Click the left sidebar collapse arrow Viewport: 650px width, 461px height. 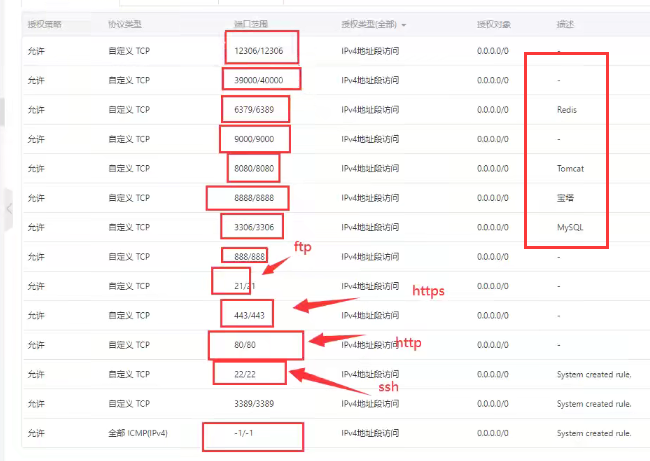point(8,208)
